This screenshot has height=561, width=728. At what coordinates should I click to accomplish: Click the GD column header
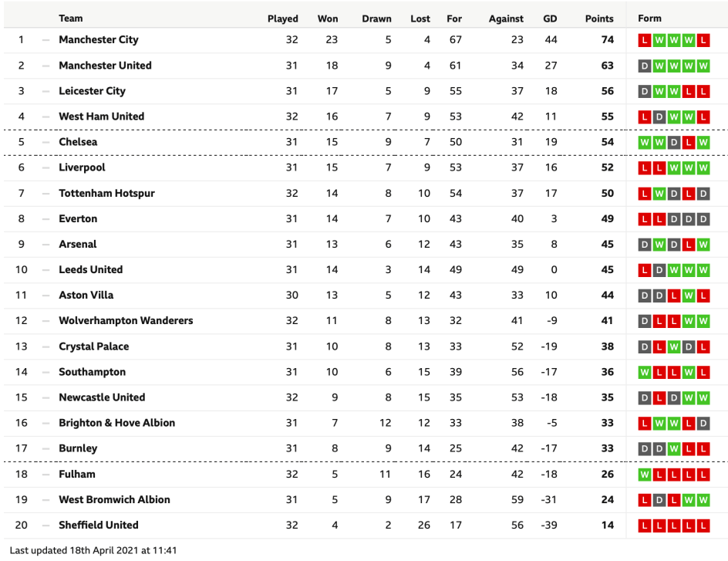point(550,19)
